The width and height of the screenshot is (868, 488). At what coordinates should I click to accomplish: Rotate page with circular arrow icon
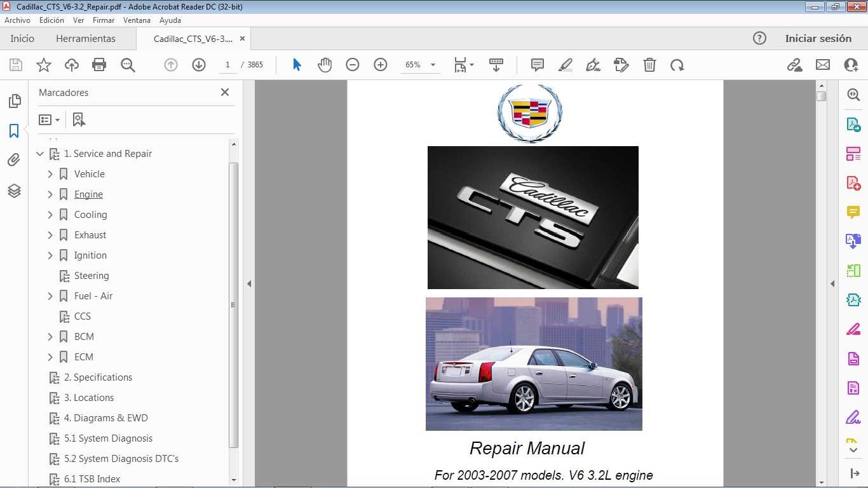[677, 65]
